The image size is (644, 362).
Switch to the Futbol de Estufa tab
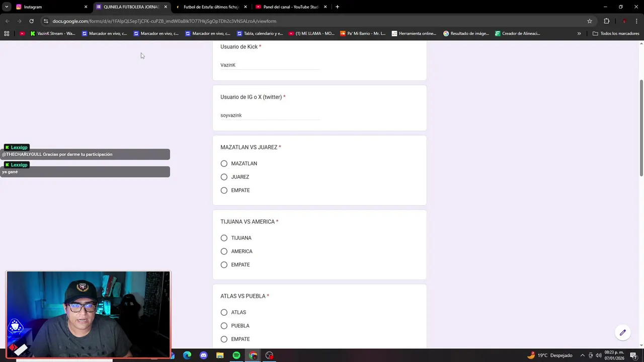pyautogui.click(x=210, y=7)
